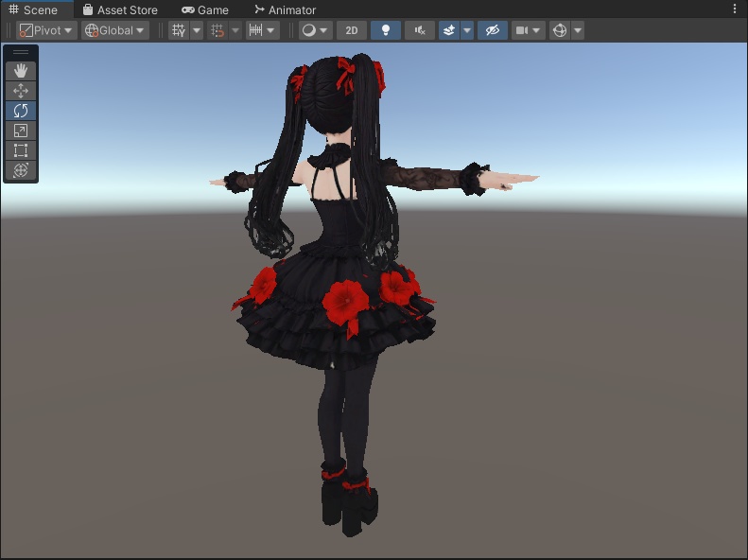Toggle scene audio mute button
748x560 pixels.
pyautogui.click(x=420, y=30)
